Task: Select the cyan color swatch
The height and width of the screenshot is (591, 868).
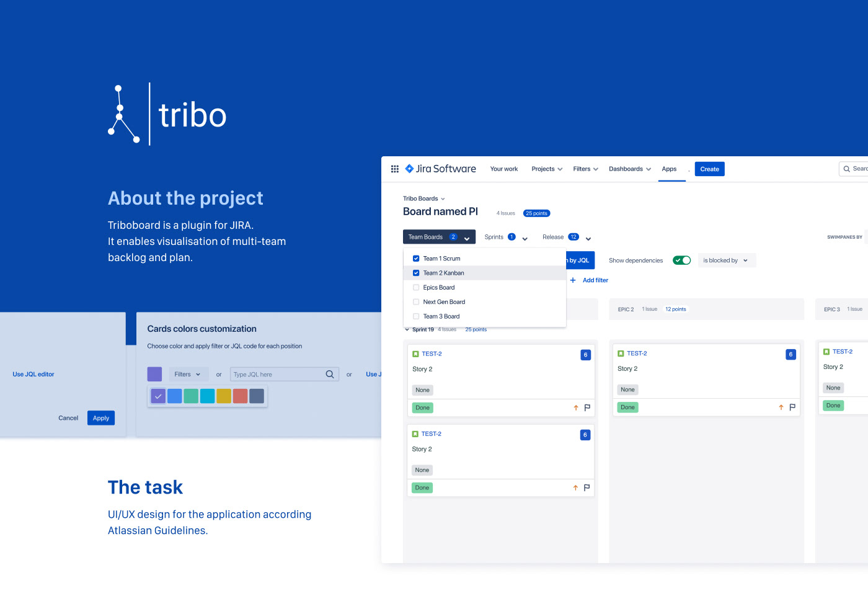Action: tap(208, 396)
